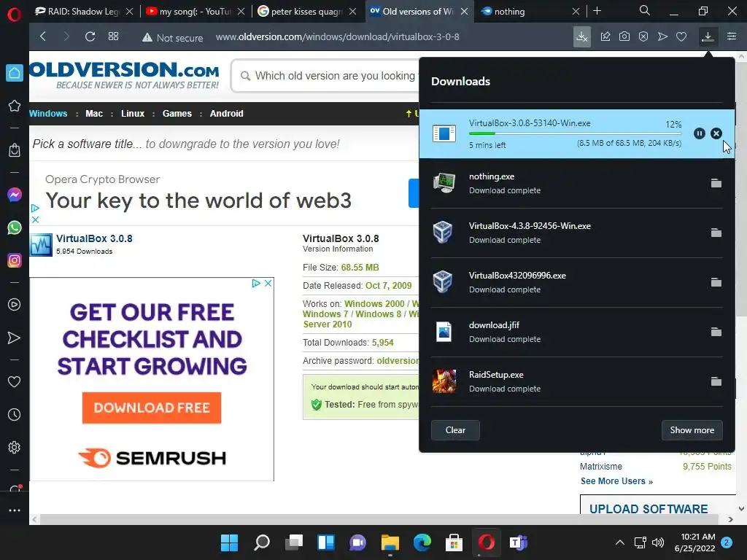
Task: Click the address bar URL
Action: coord(337,37)
